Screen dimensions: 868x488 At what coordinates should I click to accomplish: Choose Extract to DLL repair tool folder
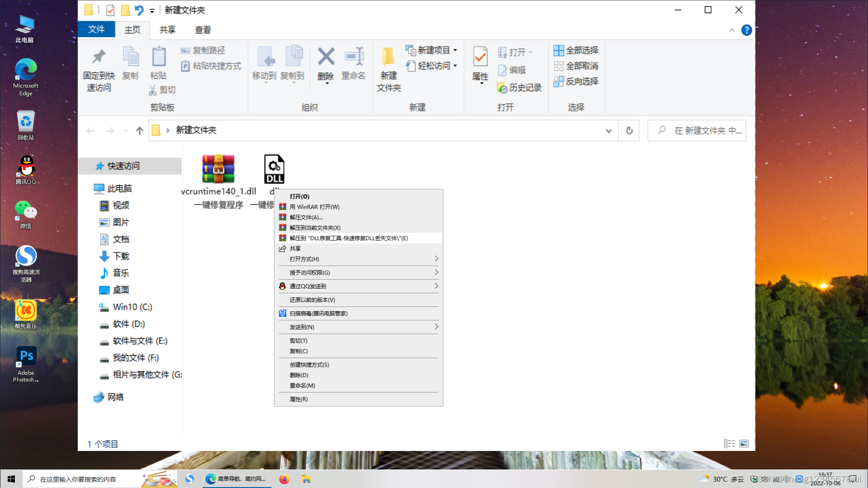click(x=359, y=238)
